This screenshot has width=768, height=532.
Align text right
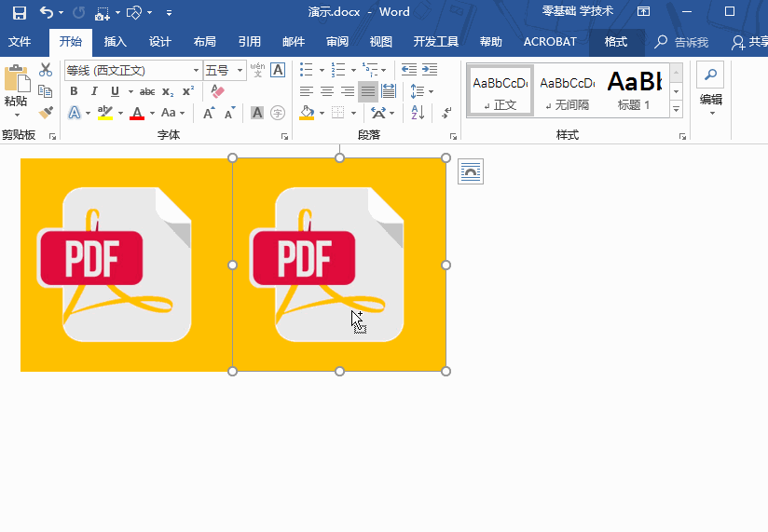click(x=348, y=91)
